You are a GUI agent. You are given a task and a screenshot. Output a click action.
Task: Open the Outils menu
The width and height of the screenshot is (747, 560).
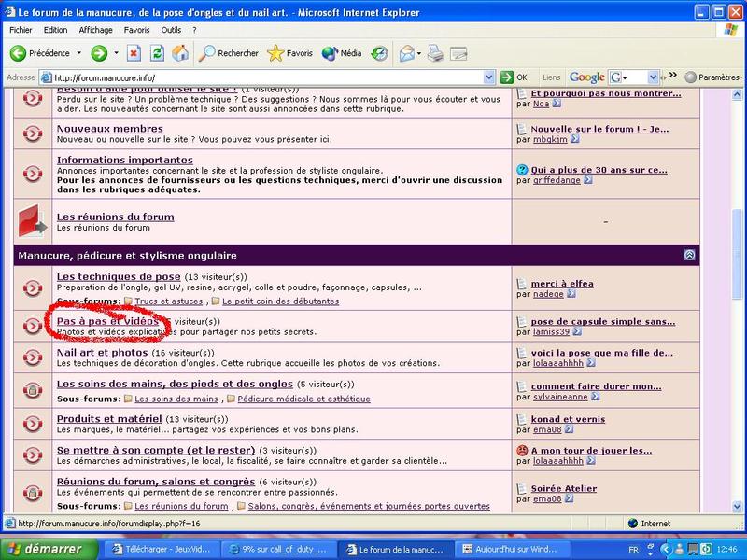pos(171,30)
